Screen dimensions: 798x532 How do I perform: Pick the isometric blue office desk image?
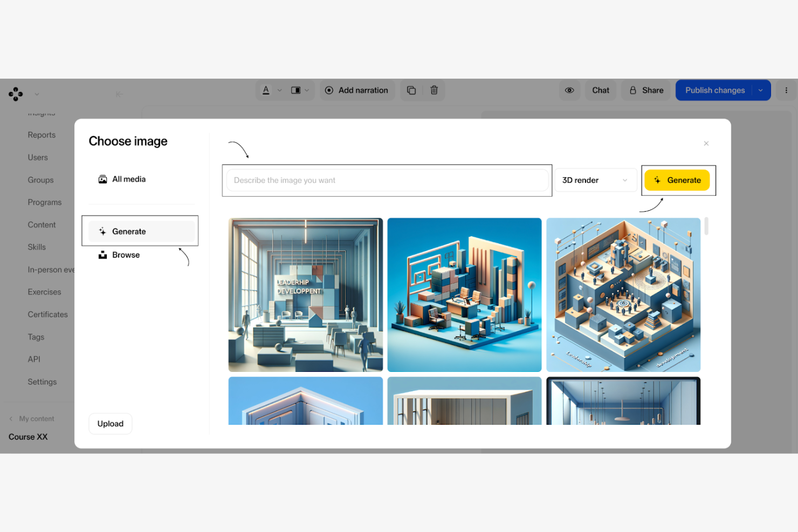[x=464, y=295]
